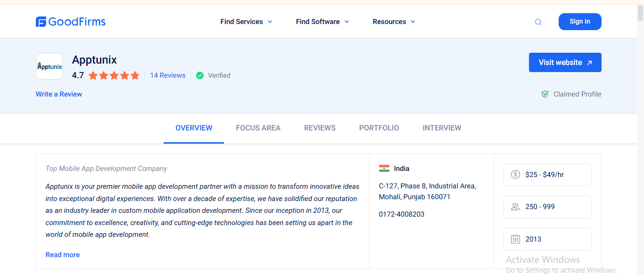The image size is (644, 275).
Task: Click the Apptunix company logo thumbnail
Action: [50, 66]
